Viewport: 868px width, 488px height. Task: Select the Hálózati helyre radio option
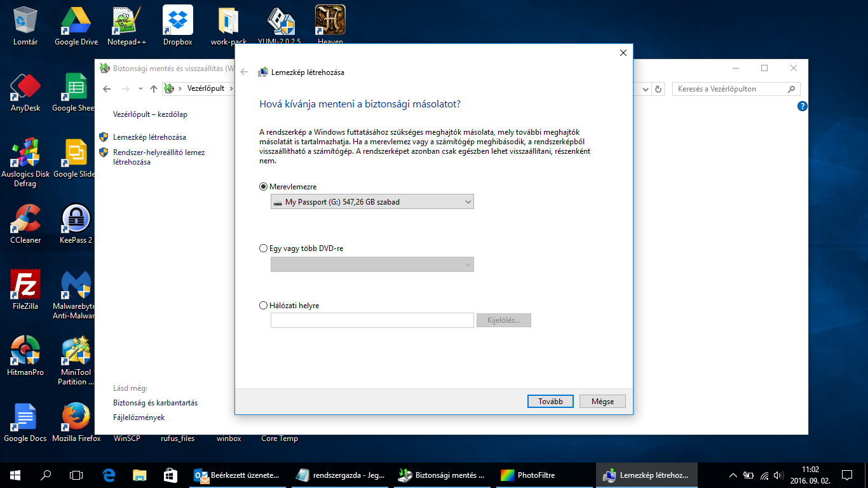[x=264, y=306]
